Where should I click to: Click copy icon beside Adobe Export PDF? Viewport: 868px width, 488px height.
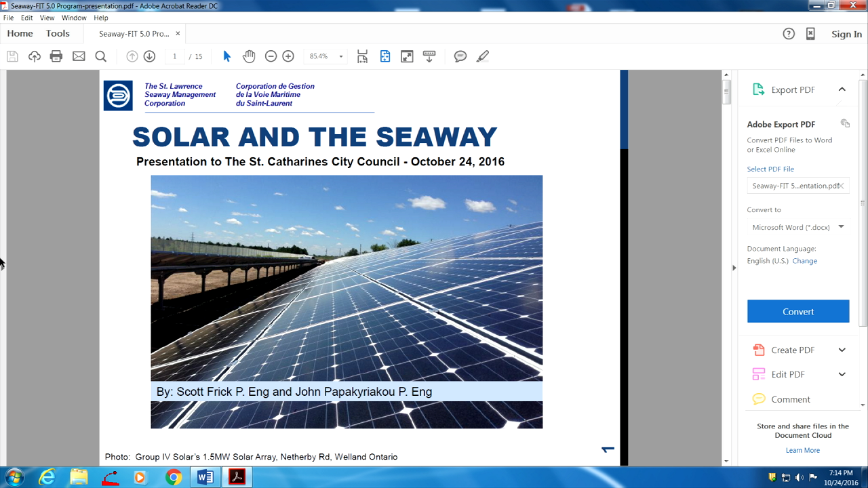(x=845, y=123)
